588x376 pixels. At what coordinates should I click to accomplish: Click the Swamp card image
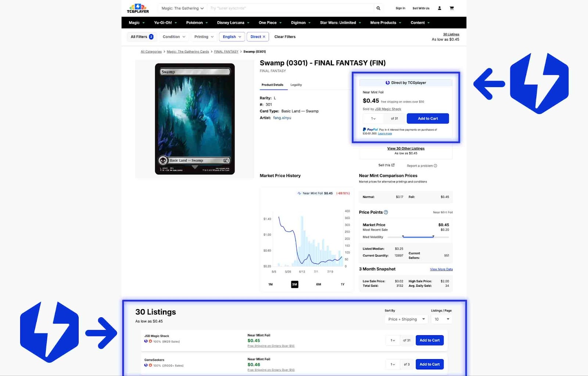[x=195, y=119]
